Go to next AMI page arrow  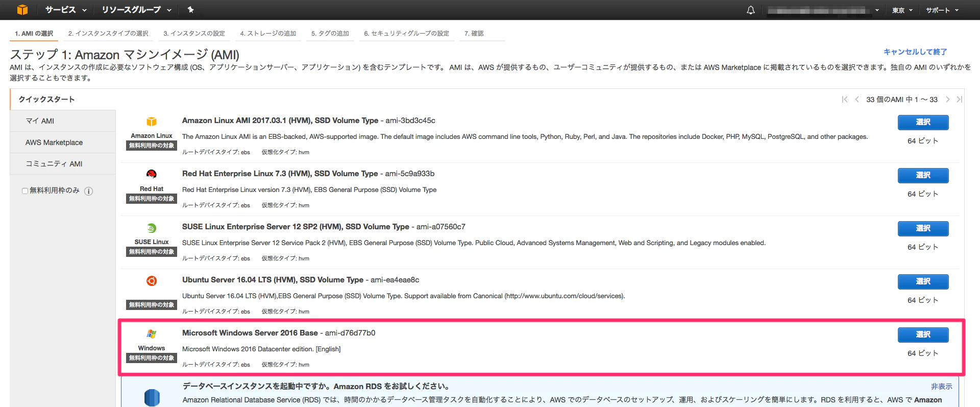click(947, 99)
